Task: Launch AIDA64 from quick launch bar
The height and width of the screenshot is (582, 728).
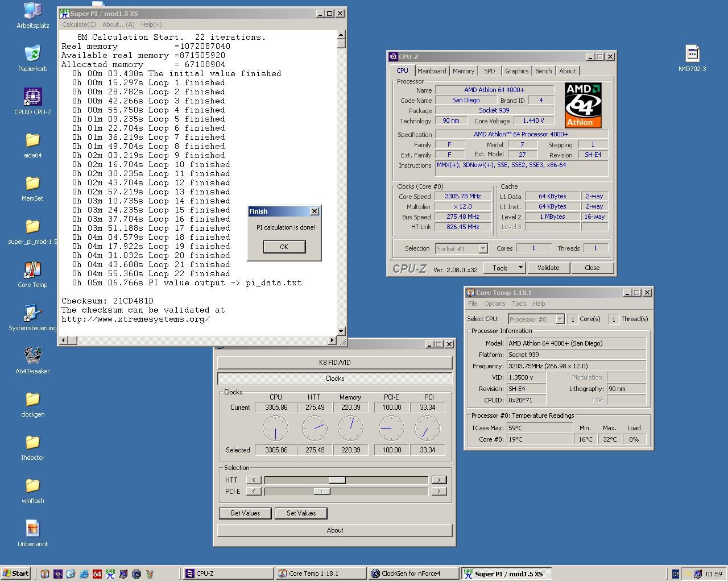Action: click(97, 574)
